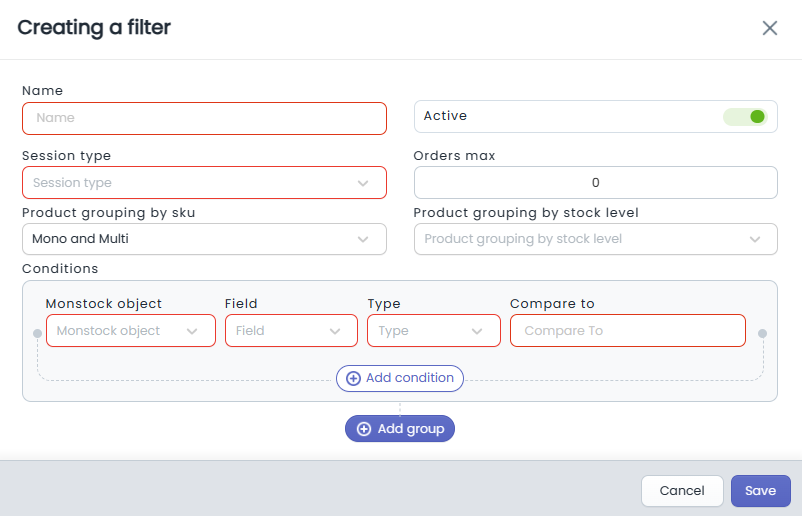This screenshot has height=516, width=802.
Task: Toggle the Active switch off
Action: tap(745, 117)
